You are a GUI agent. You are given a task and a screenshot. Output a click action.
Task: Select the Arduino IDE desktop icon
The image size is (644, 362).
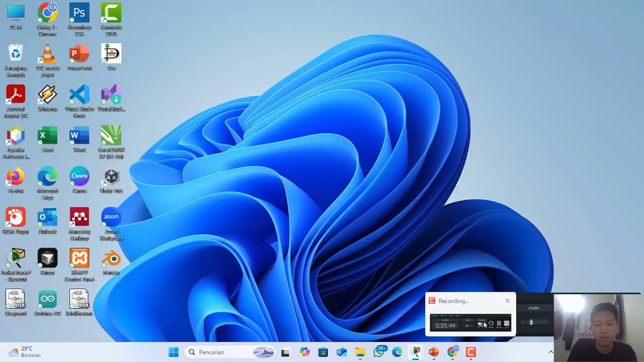[47, 303]
